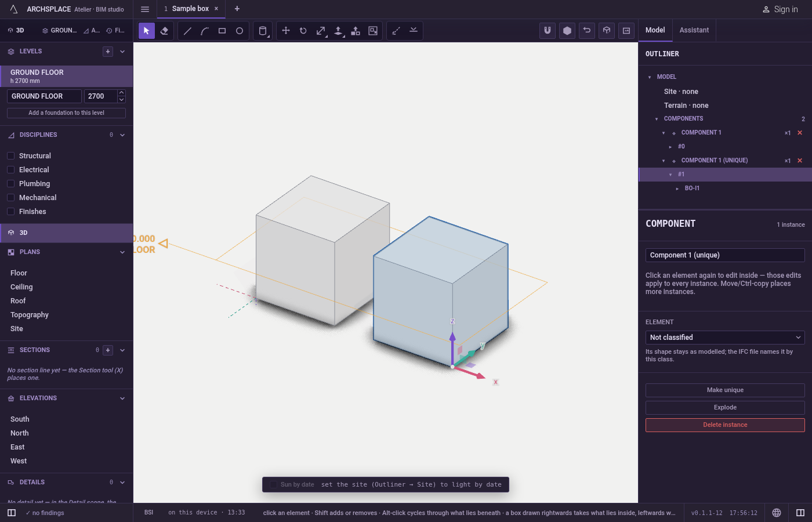812x522 pixels.
Task: Enable the Mechanical discipline
Action: (x=11, y=198)
